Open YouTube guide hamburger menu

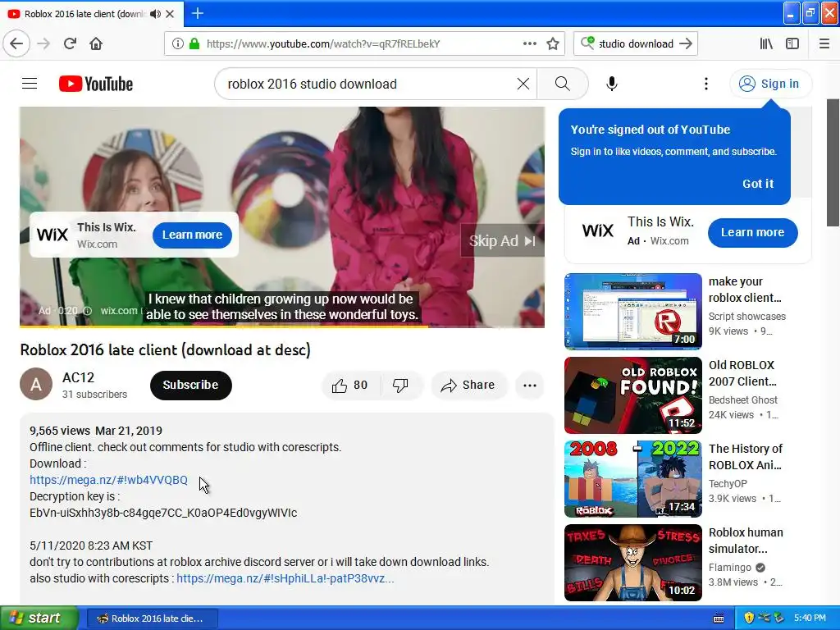pos(30,84)
